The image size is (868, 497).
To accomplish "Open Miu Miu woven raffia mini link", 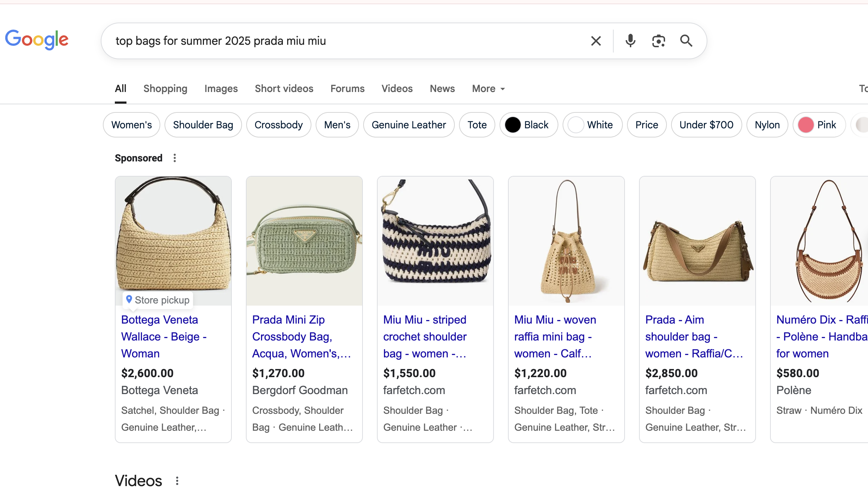I will tap(555, 337).
